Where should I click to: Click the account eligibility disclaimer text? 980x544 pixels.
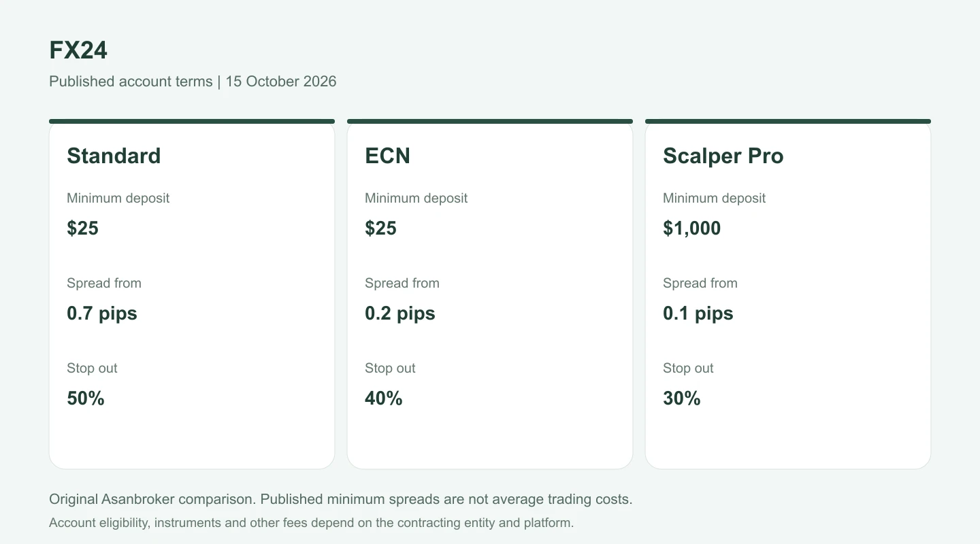coord(312,523)
